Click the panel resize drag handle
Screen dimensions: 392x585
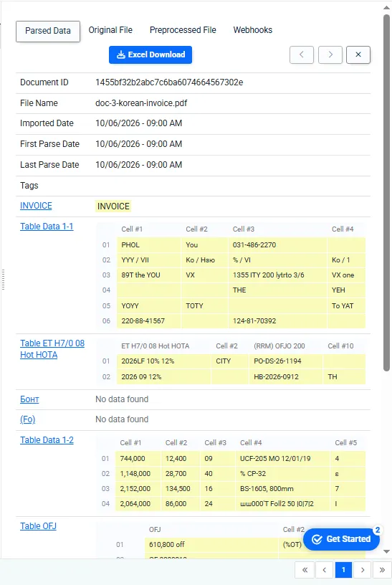[x=4, y=280]
